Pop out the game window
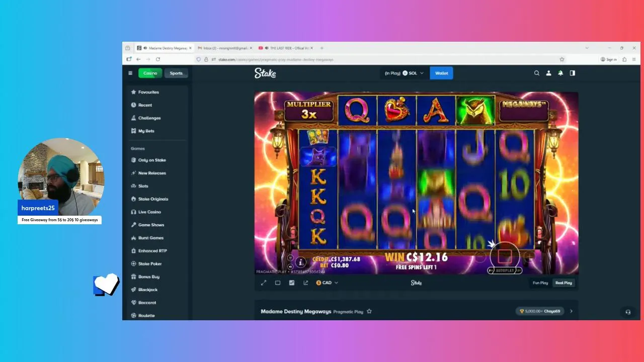644x362 pixels. (306, 283)
